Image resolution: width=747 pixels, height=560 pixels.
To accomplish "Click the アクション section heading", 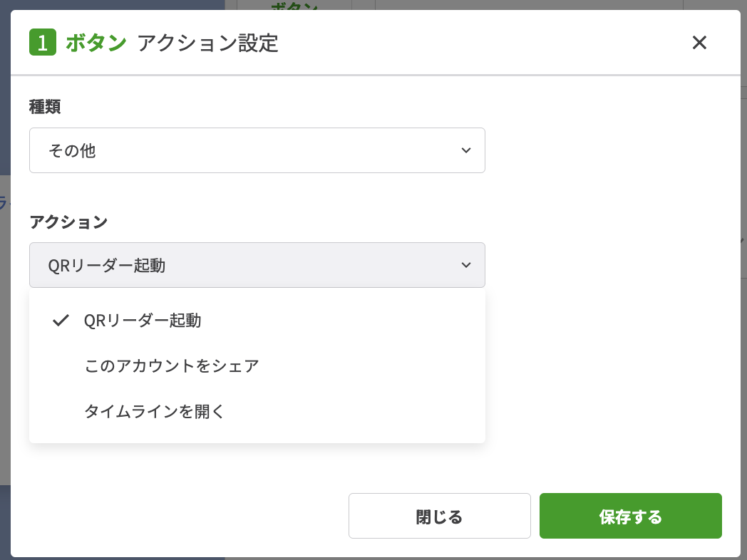I will click(69, 222).
